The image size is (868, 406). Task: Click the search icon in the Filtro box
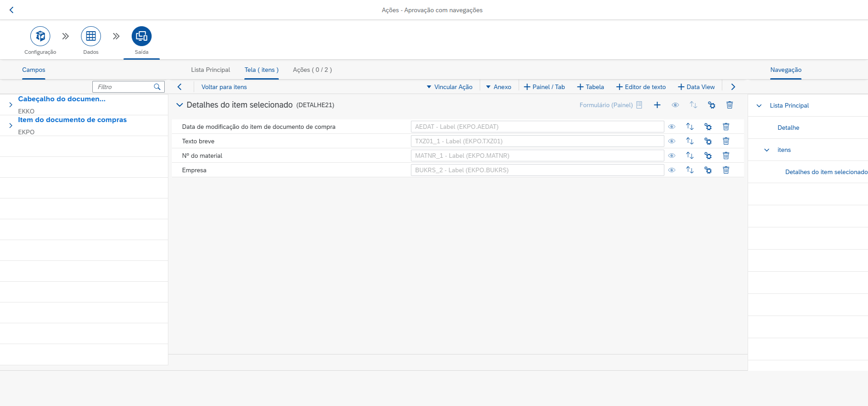point(157,87)
